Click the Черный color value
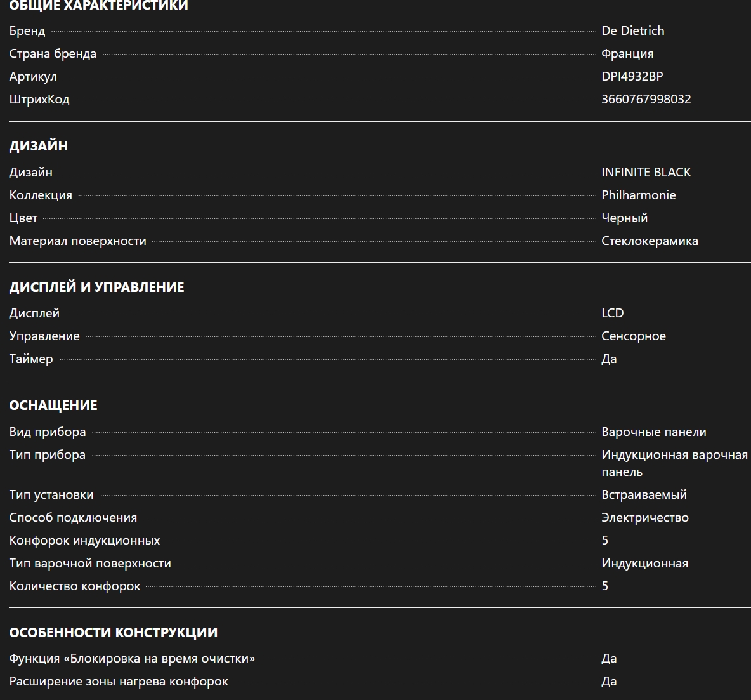This screenshot has height=700, width=751. [x=624, y=218]
